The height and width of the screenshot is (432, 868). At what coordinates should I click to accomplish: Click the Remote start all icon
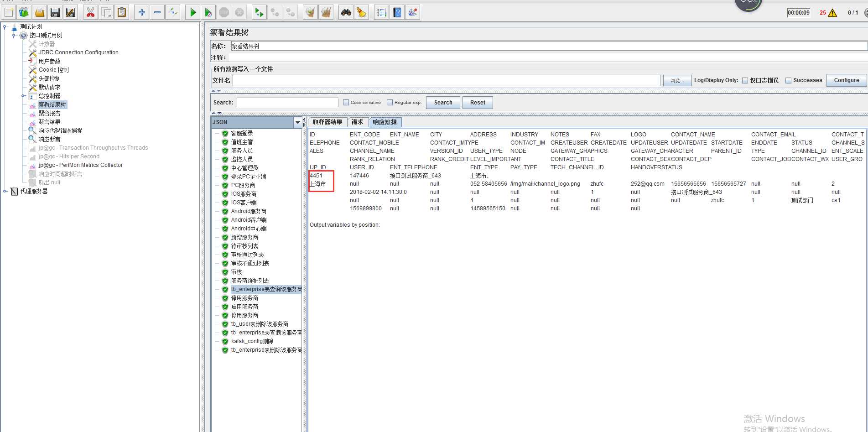click(x=260, y=12)
